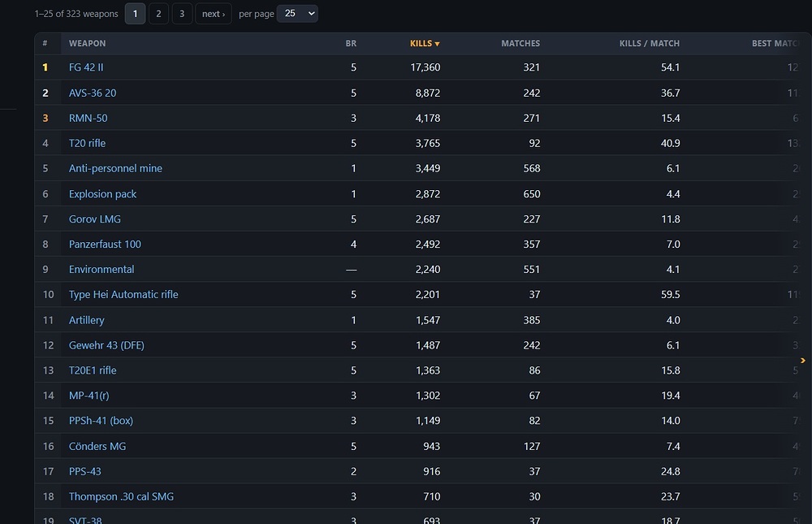
Task: Open the PPS-43 link
Action: [85, 472]
